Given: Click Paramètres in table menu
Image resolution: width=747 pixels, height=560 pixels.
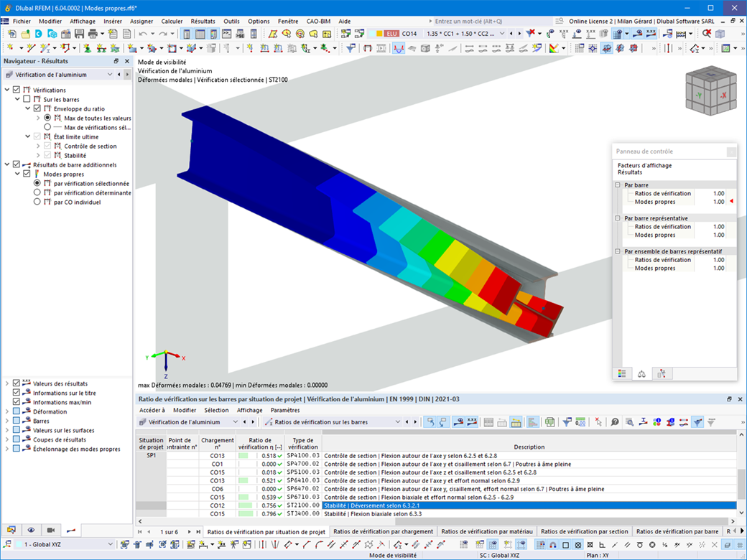Looking at the screenshot, I should (x=285, y=410).
